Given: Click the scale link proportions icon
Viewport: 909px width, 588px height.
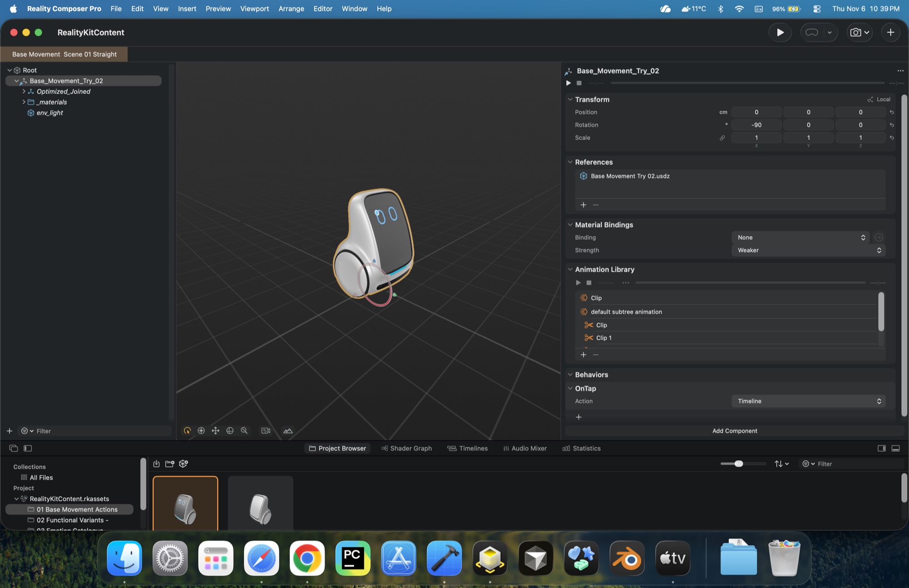Looking at the screenshot, I should click(722, 138).
